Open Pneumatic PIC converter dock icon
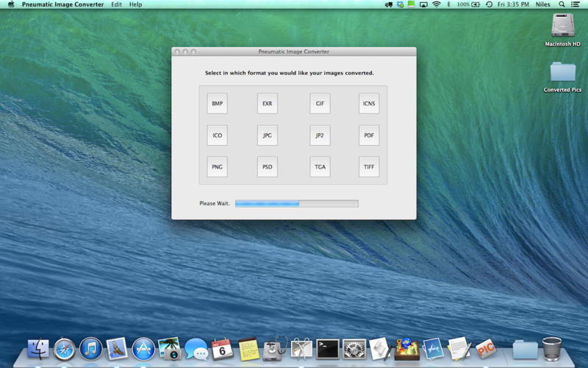Image resolution: width=588 pixels, height=368 pixels. [486, 349]
